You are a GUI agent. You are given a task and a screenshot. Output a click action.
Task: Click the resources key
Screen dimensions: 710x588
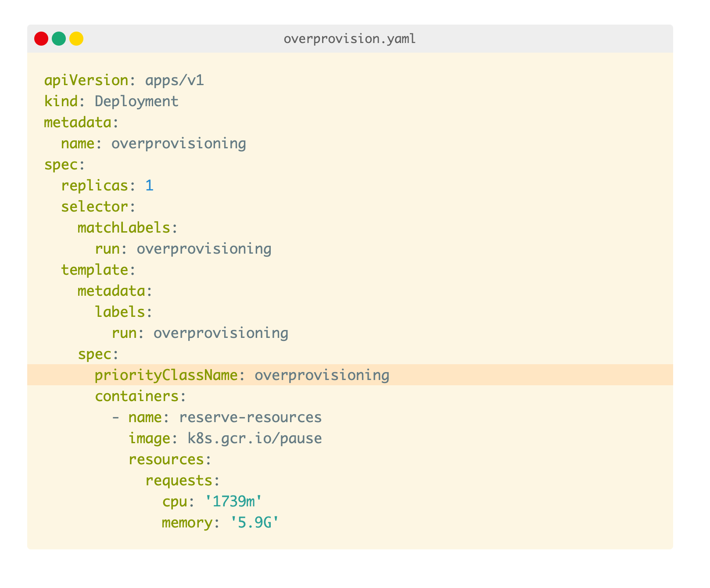pos(166,460)
